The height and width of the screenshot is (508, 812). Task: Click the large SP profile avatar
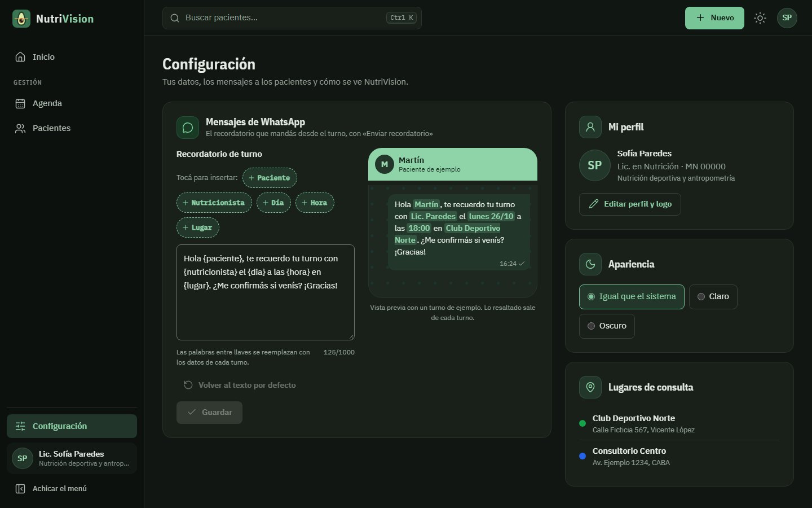click(x=595, y=165)
